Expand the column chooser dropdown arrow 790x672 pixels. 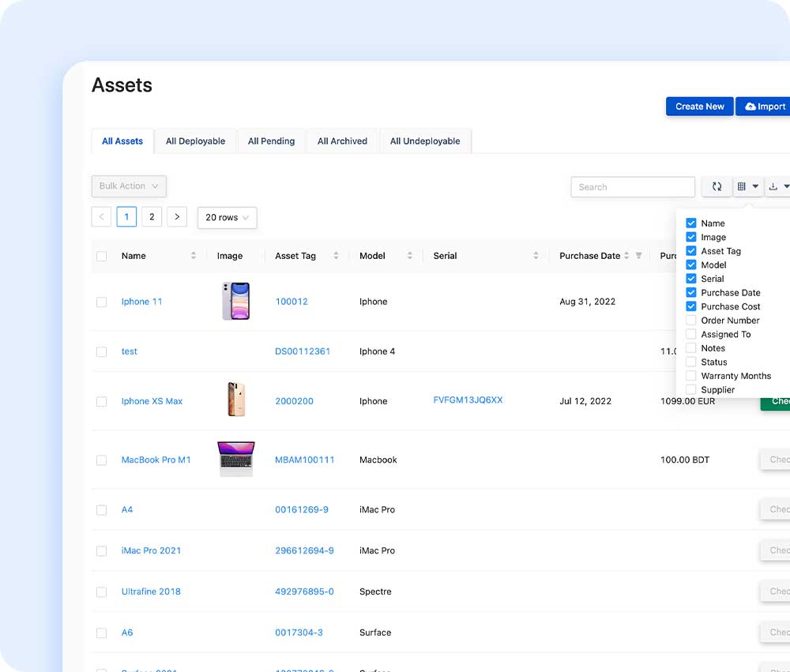click(x=755, y=186)
